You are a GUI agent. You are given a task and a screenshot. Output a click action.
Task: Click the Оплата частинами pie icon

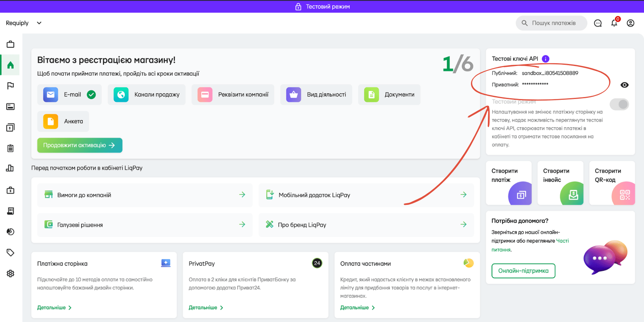point(469,263)
